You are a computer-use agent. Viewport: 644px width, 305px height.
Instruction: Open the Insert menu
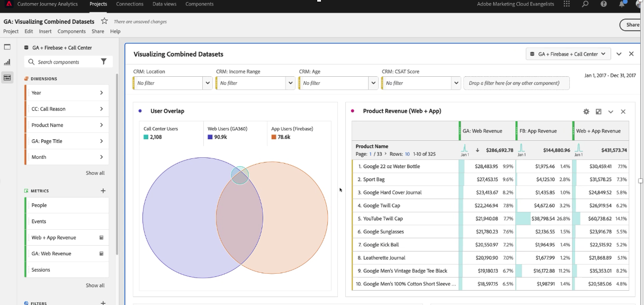[45, 31]
